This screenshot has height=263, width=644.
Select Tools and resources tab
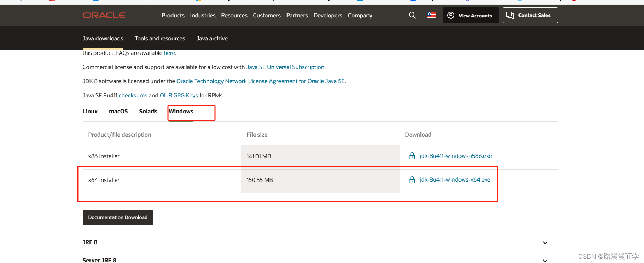pos(160,38)
